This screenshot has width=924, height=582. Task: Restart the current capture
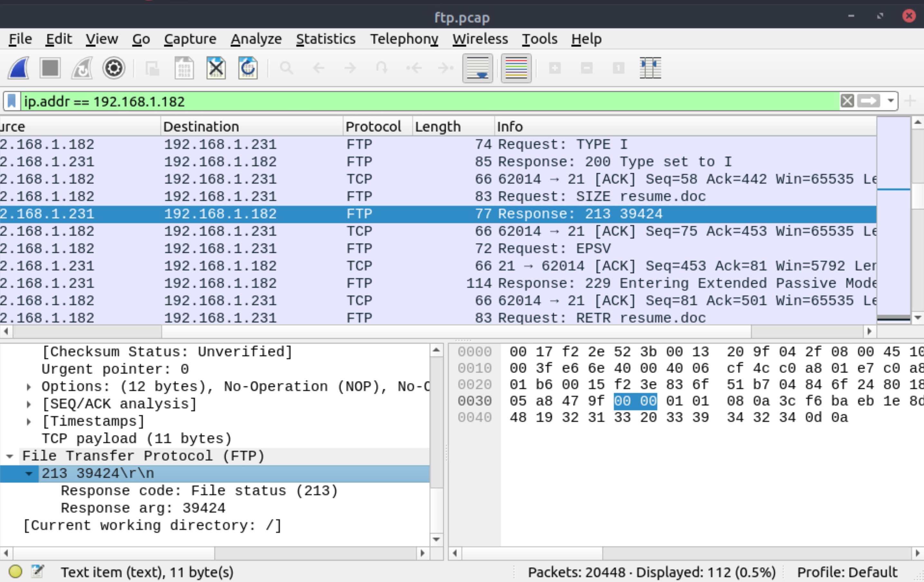[x=82, y=68]
